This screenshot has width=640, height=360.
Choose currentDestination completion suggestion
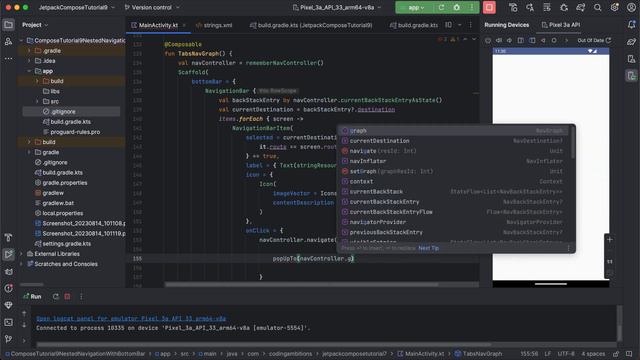click(454, 141)
